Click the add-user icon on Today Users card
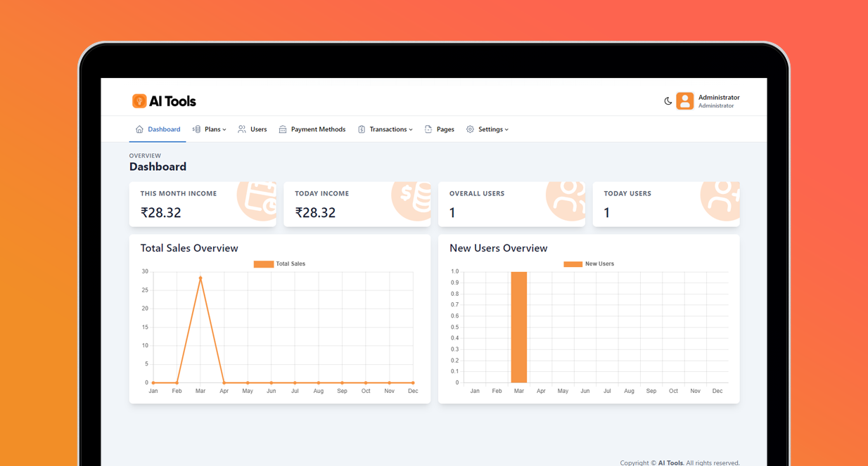Image resolution: width=868 pixels, height=466 pixels. [x=721, y=200]
